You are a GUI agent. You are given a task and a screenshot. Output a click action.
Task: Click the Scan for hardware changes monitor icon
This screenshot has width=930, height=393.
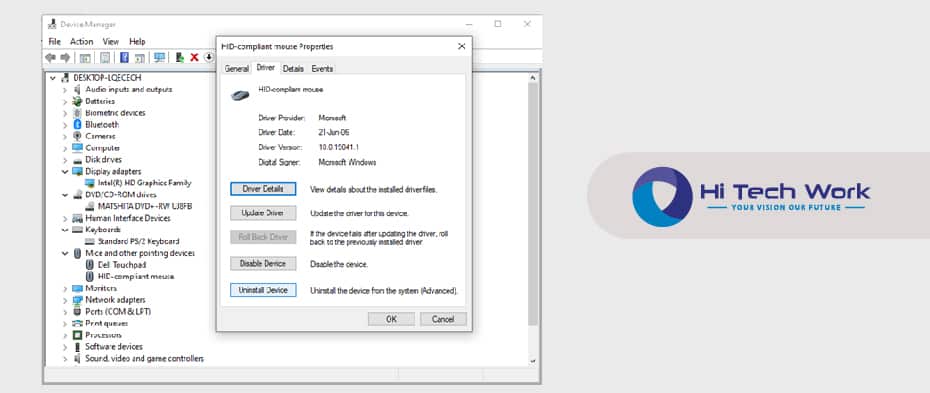160,57
